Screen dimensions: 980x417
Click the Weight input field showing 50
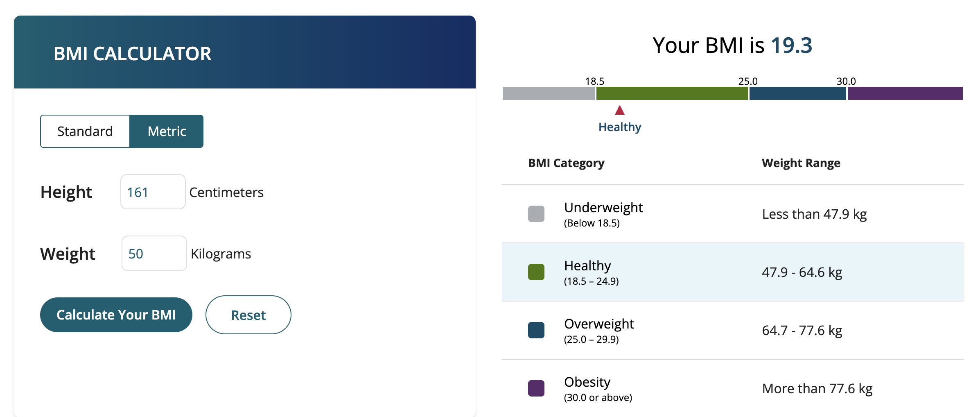(x=154, y=253)
